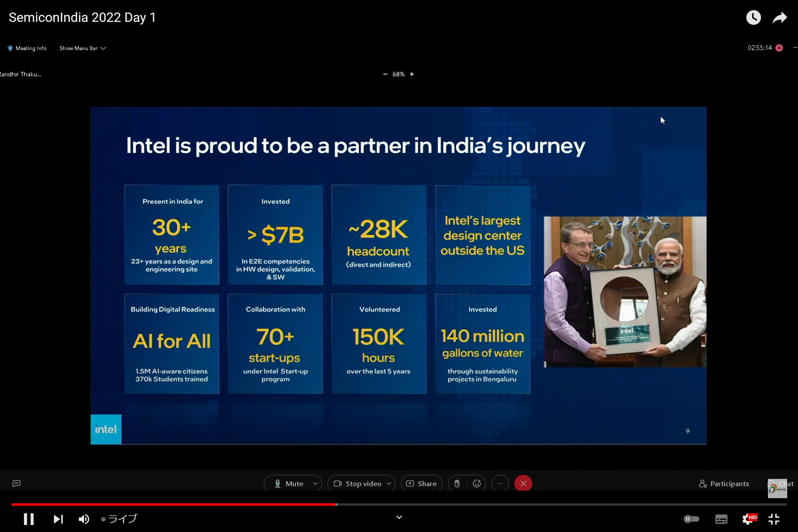The height and width of the screenshot is (532, 798).
Task: Skip to the next video
Action: (x=58, y=519)
